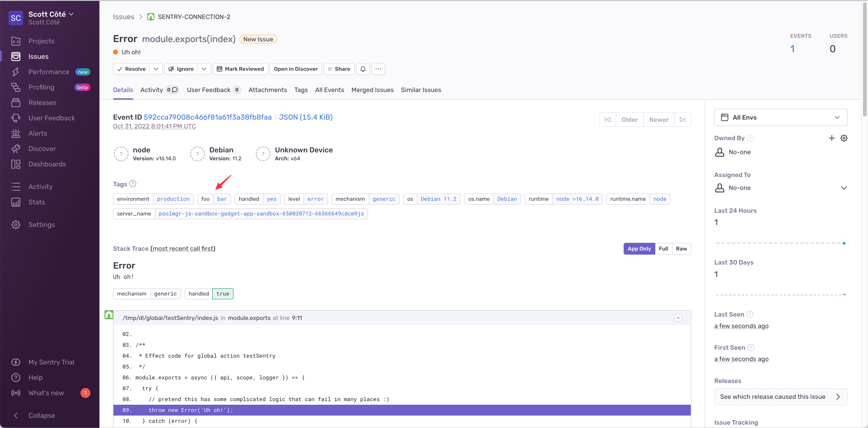868x428 pixels.
Task: Open User Feedback in the sidebar
Action: [52, 118]
